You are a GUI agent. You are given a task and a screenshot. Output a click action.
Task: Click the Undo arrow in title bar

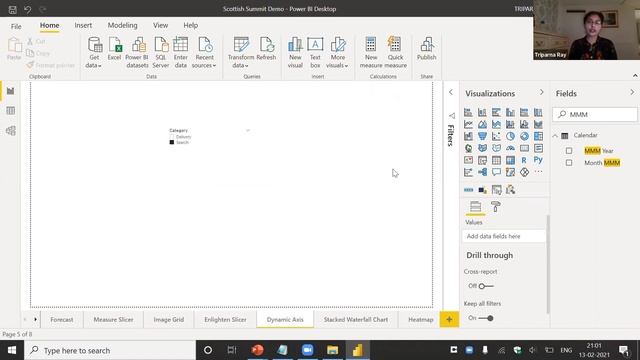point(27,9)
